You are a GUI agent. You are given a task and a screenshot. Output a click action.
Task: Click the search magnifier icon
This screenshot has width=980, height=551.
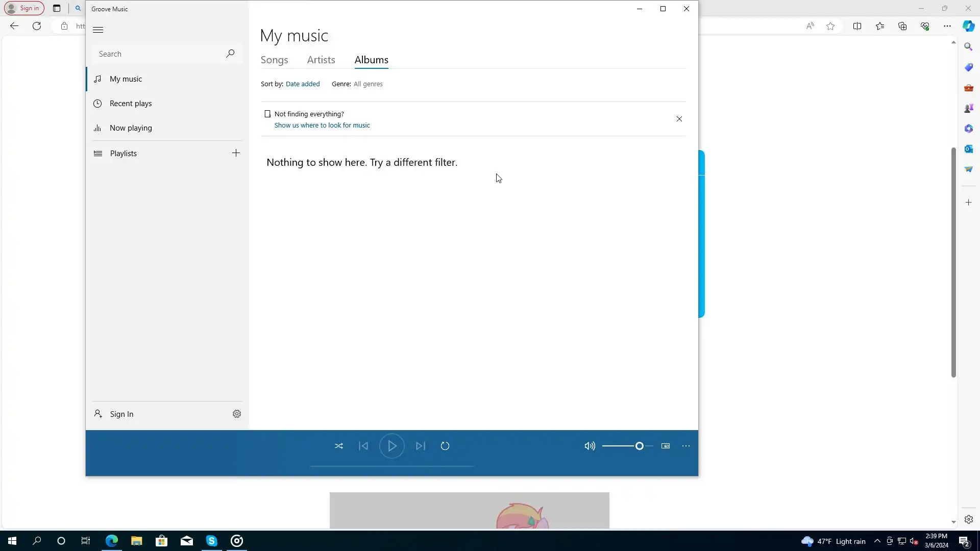[230, 54]
